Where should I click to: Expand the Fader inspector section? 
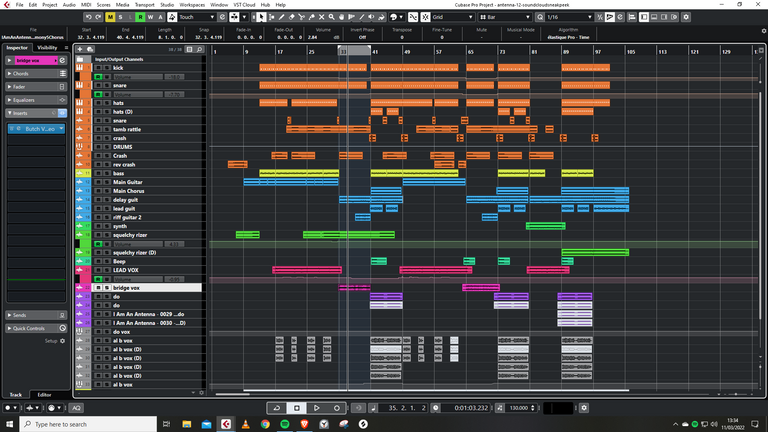[36, 87]
